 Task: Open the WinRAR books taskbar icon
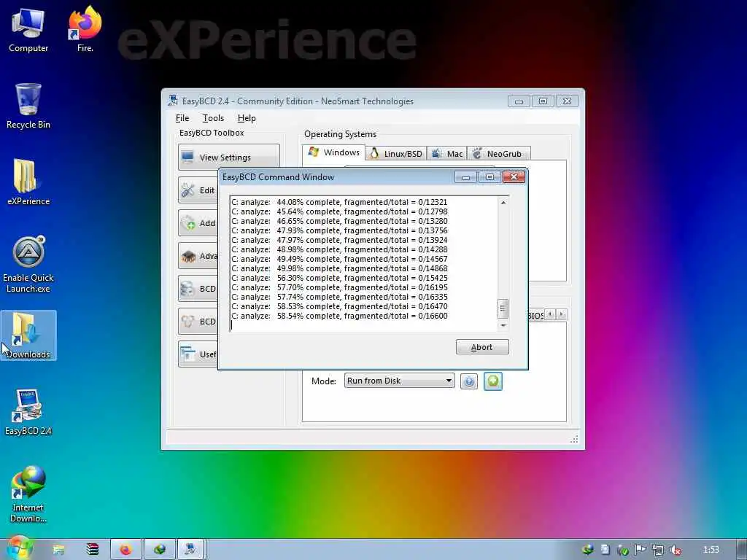pyautogui.click(x=93, y=550)
